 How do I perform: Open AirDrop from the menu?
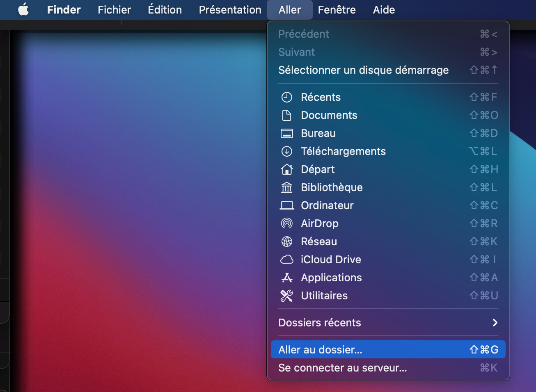(x=388, y=223)
